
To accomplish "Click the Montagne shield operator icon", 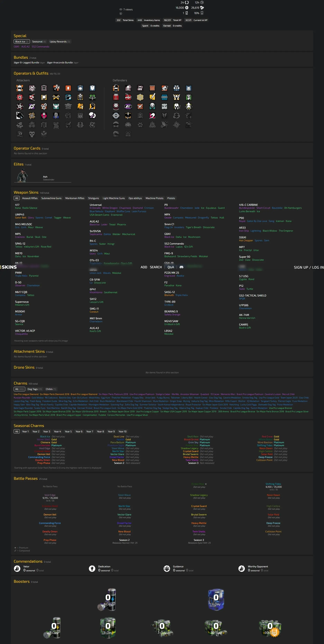I will 92,88.
